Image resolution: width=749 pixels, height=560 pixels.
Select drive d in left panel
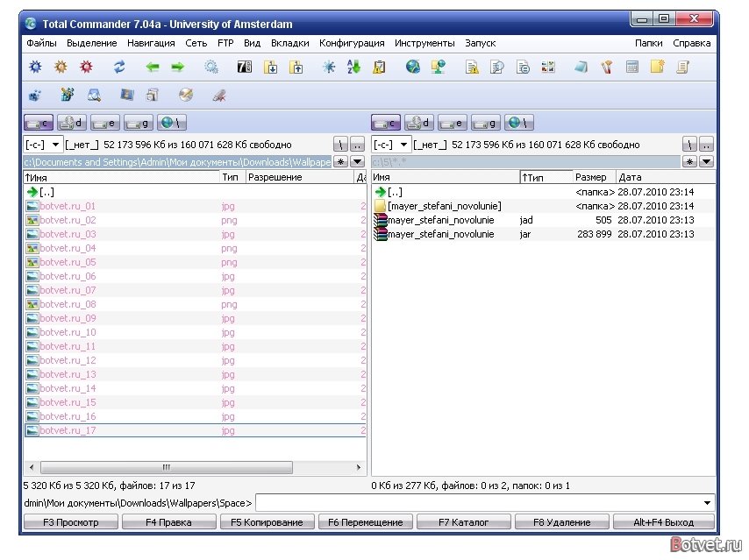coord(72,124)
